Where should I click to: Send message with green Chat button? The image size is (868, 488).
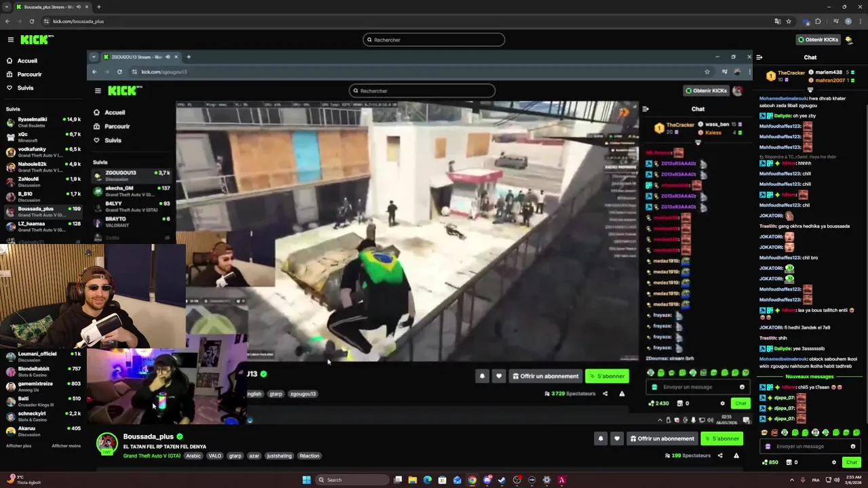click(852, 462)
